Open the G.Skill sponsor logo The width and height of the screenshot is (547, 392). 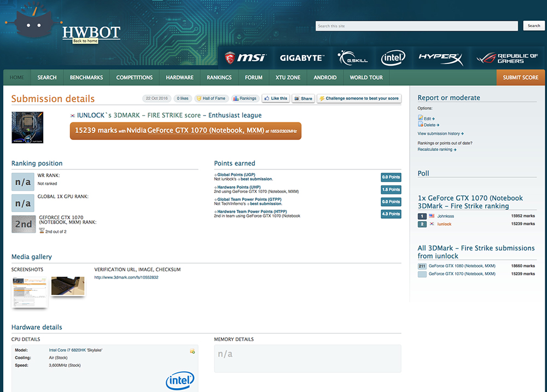pyautogui.click(x=353, y=58)
